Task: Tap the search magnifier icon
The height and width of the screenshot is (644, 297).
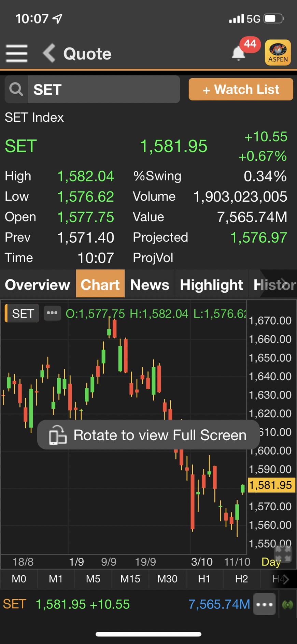Action: pos(16,90)
